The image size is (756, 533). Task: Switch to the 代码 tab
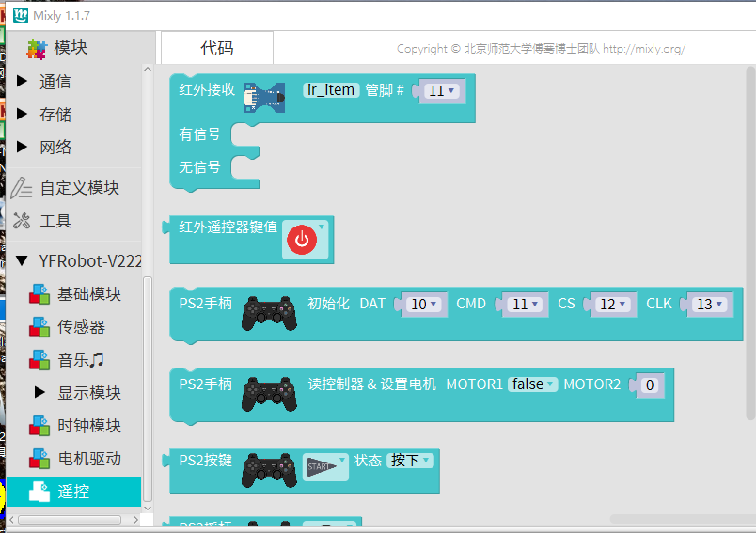tap(217, 48)
